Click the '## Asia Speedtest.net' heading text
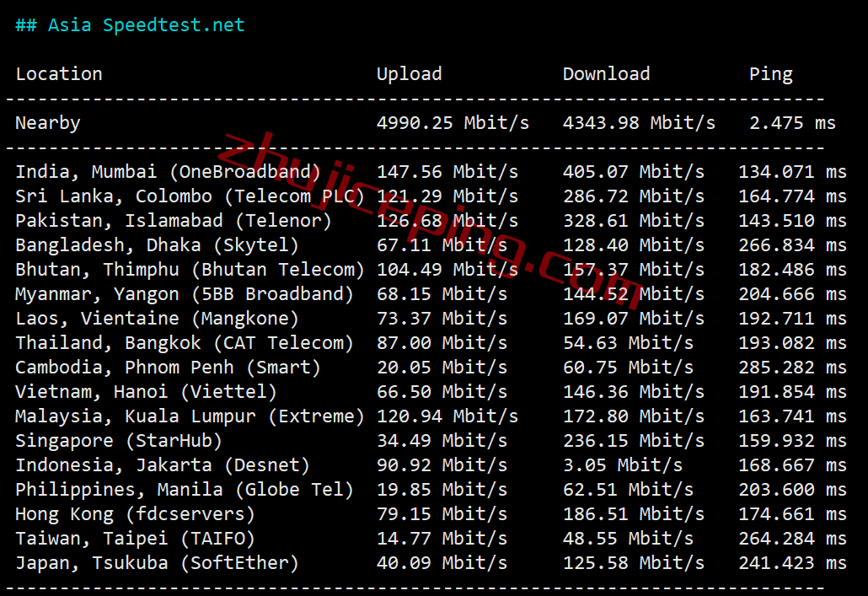Viewport: 868px width, 596px height. [130, 25]
